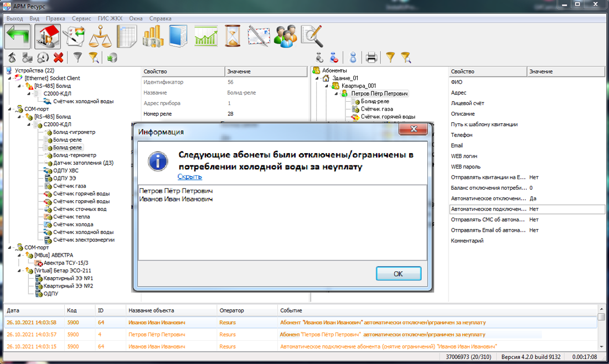
Task: Click the printer icon in subscribers toolbar
Action: [x=371, y=57]
